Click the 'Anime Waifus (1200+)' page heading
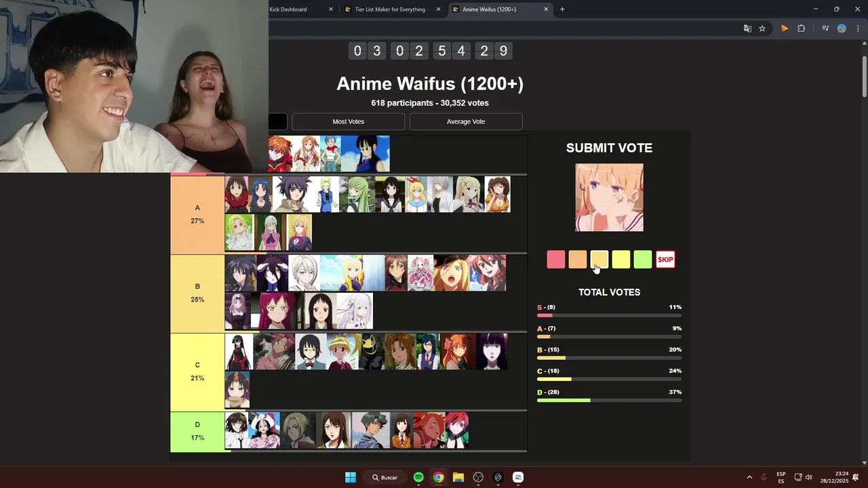The height and width of the screenshot is (488, 868). tap(430, 83)
